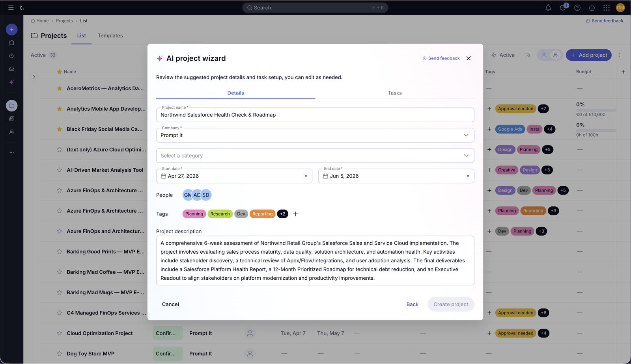The height and width of the screenshot is (364, 631).
Task: Star the Cloud Optimization Project
Action: click(60, 333)
